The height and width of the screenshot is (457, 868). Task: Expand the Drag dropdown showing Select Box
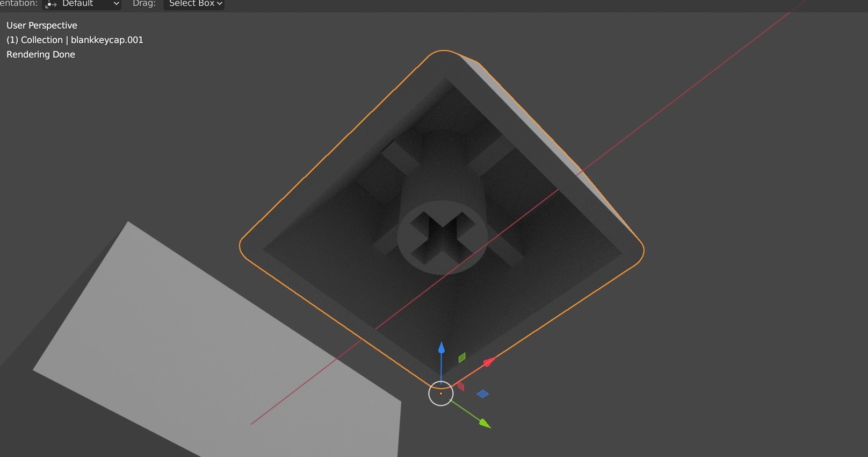tap(193, 4)
